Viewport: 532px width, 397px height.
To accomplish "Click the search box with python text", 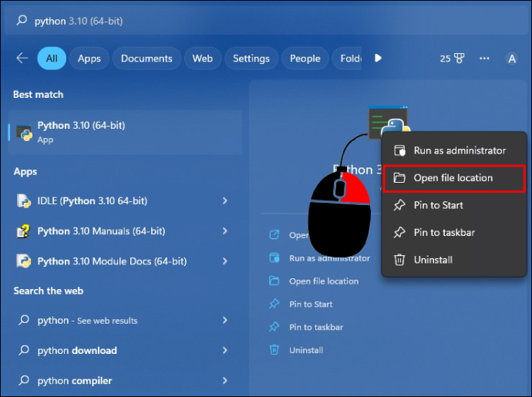I will pos(266,21).
